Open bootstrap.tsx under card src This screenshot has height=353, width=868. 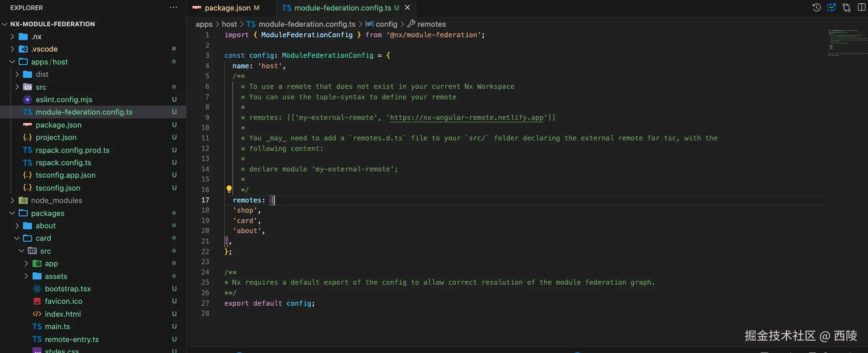tap(67, 289)
